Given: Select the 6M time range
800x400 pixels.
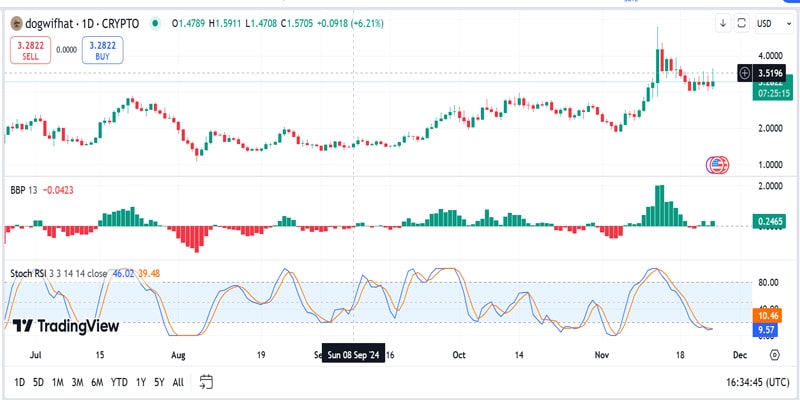Looking at the screenshot, I should point(97,382).
